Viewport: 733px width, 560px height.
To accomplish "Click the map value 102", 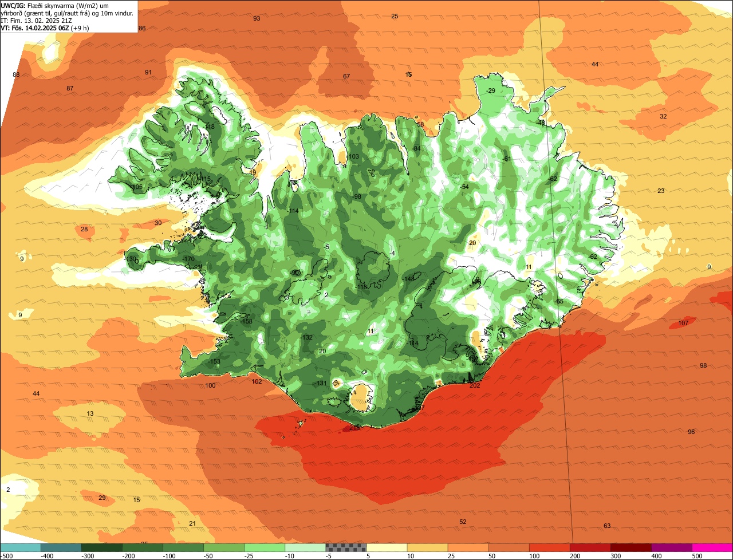I will (257, 381).
